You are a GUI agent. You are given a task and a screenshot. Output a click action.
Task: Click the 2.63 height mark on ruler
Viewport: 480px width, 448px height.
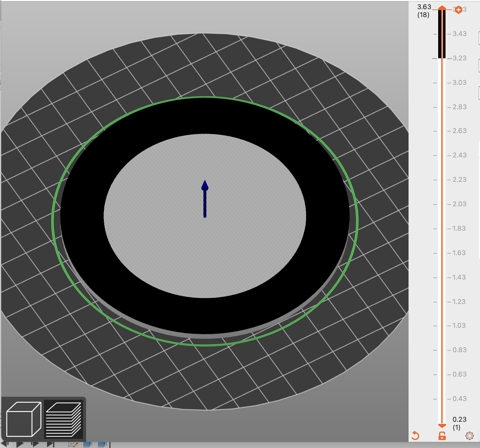pyautogui.click(x=460, y=131)
